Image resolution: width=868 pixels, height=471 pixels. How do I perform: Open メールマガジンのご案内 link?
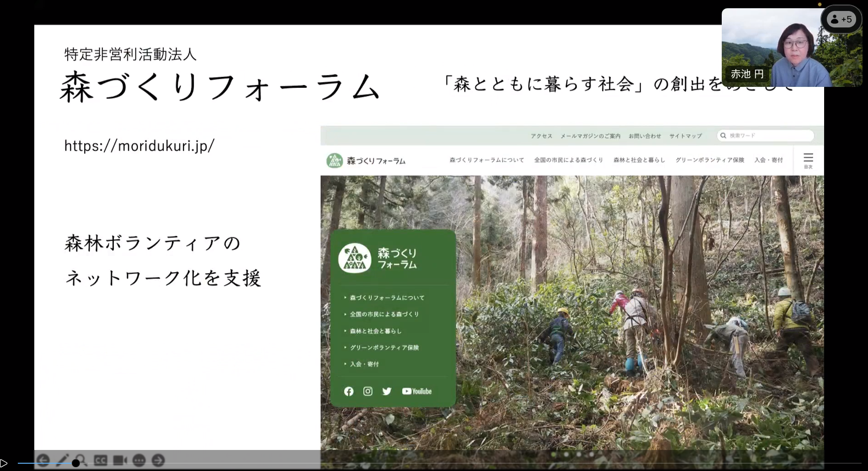tap(591, 136)
